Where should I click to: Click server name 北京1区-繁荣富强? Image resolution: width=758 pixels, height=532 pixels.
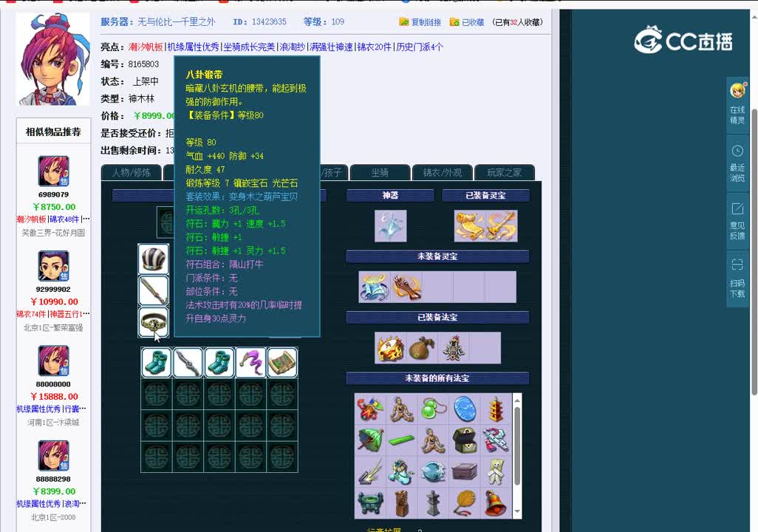[x=53, y=328]
